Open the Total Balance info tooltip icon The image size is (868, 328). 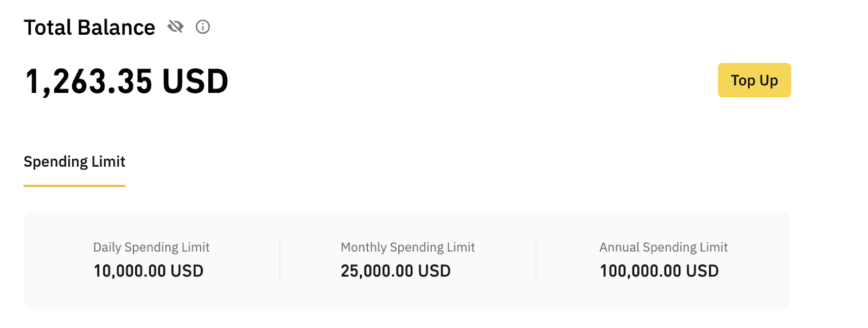tap(203, 27)
